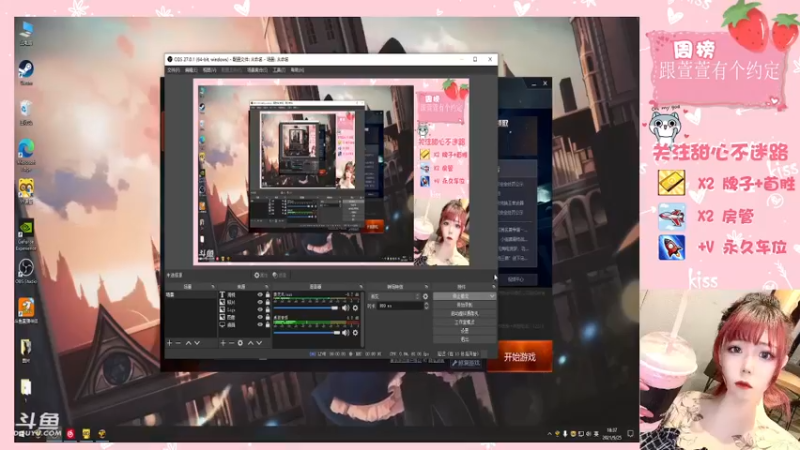
Task: Enable 工作室模式 Studio Mode button
Action: pos(464,322)
